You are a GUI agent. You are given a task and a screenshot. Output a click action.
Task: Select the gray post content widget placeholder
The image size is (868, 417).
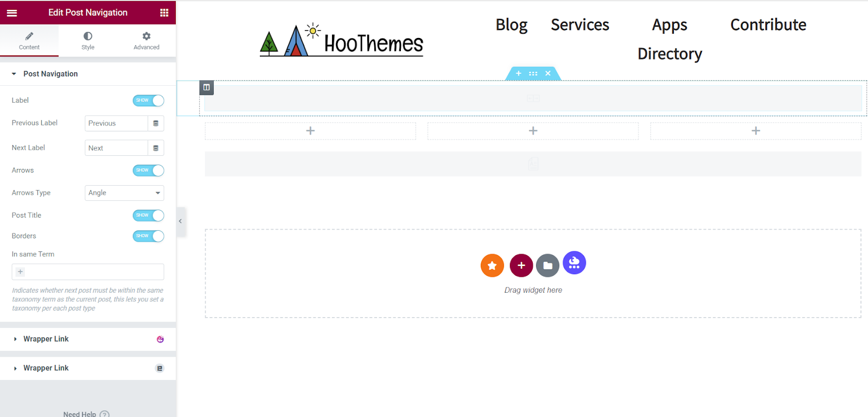[533, 163]
